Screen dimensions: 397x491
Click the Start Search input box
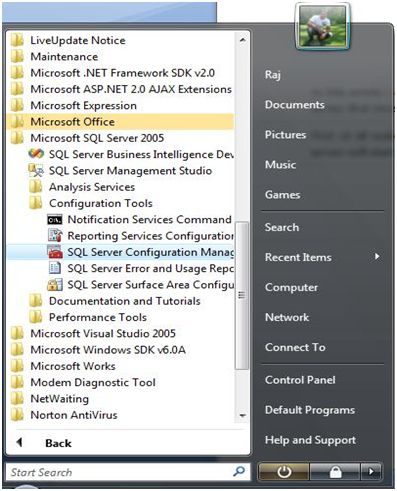(x=128, y=472)
